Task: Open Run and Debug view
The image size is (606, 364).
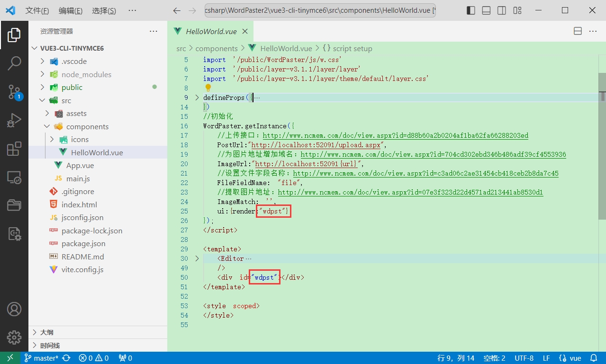Action: tap(14, 120)
